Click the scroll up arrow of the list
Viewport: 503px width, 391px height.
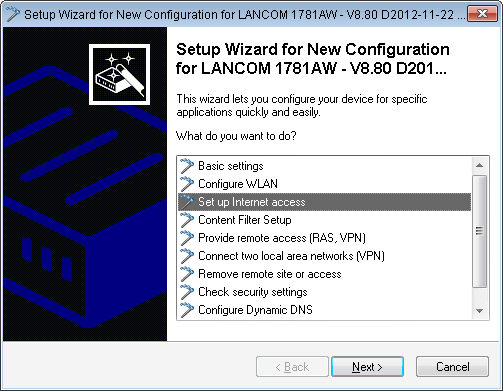point(480,165)
